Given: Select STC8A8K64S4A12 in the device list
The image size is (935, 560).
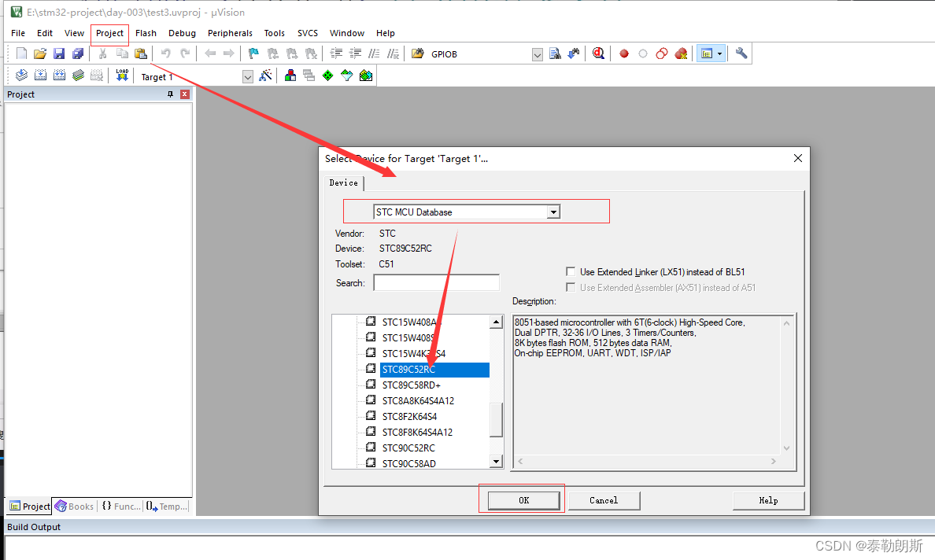Looking at the screenshot, I should point(418,401).
